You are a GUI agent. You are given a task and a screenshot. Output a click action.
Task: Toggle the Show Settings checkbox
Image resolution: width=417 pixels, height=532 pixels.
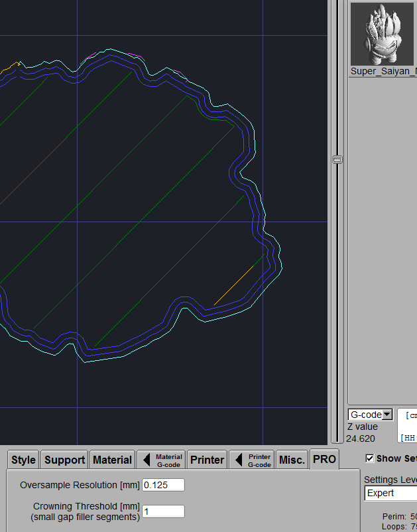coord(370,458)
